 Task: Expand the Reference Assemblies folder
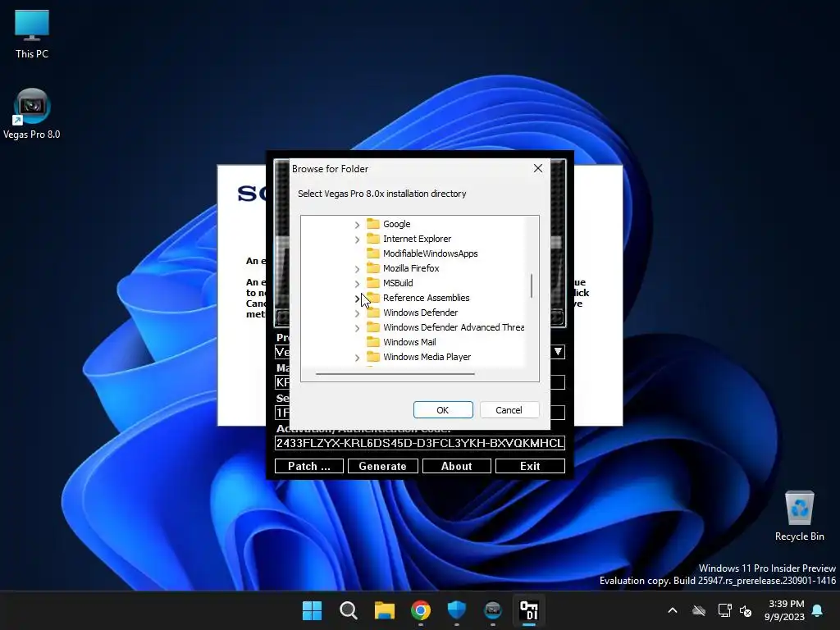click(358, 299)
